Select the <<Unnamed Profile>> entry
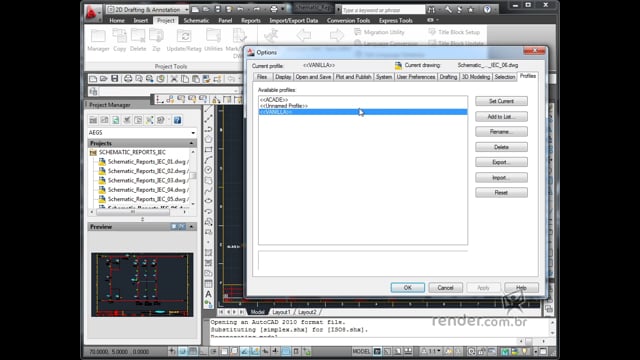Image resolution: width=640 pixels, height=360 pixels. tap(284, 106)
